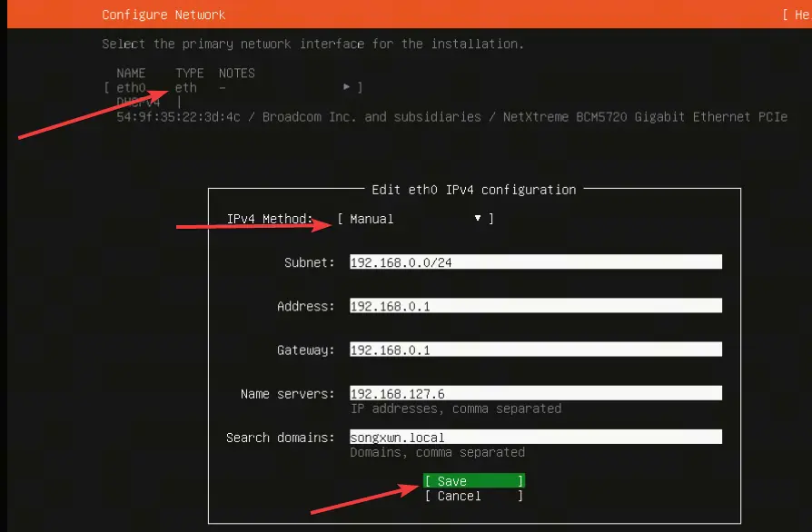Click the Configure Network header title
Viewport: 812px width, 532px height.
point(163,15)
